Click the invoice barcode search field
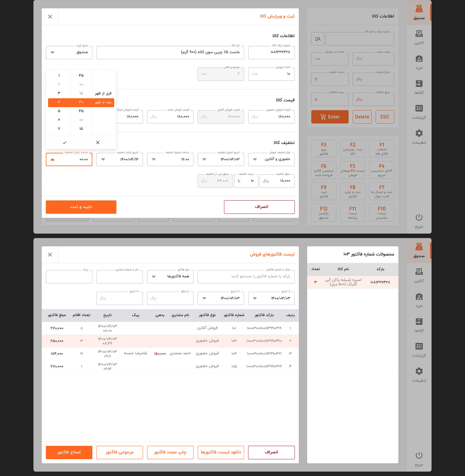 [246, 276]
